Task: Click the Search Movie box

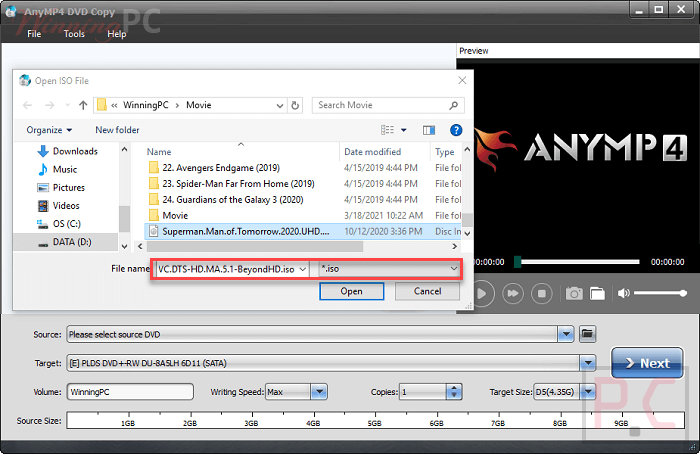Action: [x=382, y=105]
